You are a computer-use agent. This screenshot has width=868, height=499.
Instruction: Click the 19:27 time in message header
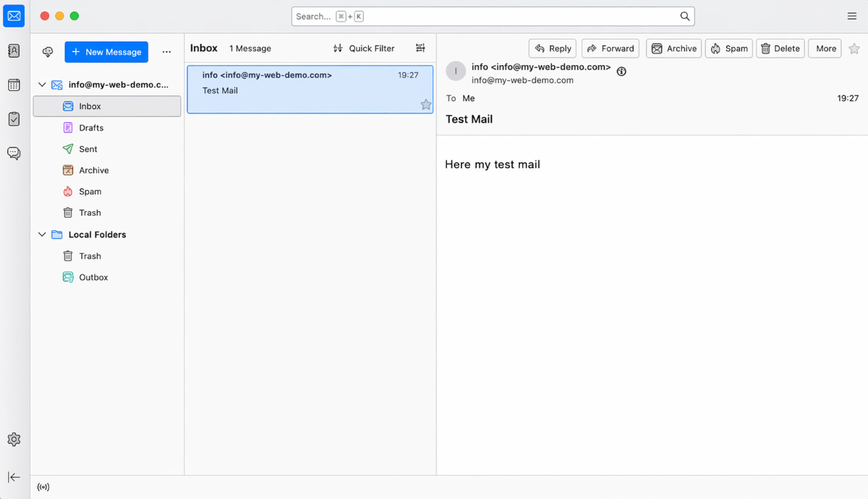click(x=848, y=98)
